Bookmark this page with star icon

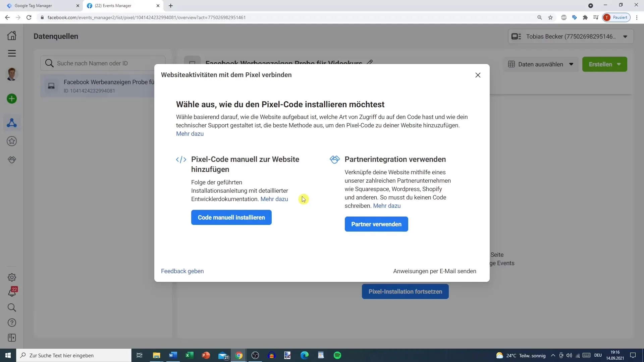pyautogui.click(x=550, y=17)
